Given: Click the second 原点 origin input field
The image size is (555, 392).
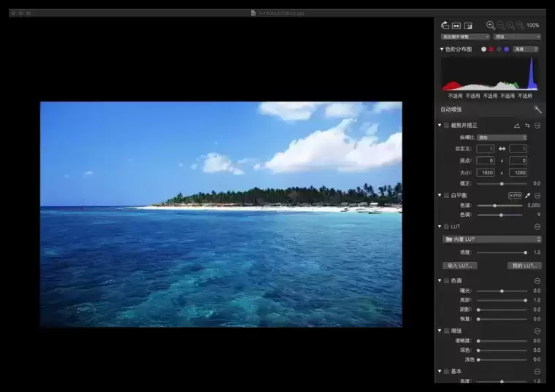Looking at the screenshot, I should tap(518, 161).
